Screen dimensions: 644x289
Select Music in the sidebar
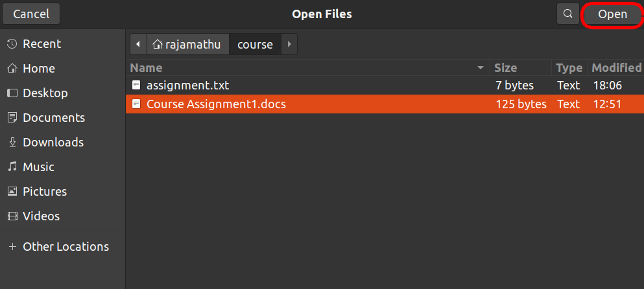(x=38, y=167)
